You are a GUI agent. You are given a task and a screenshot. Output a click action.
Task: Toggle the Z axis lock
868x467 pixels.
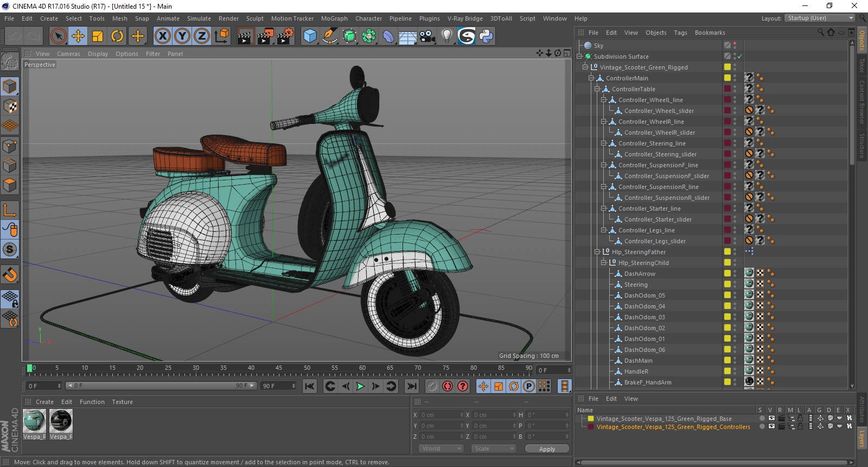click(x=202, y=36)
